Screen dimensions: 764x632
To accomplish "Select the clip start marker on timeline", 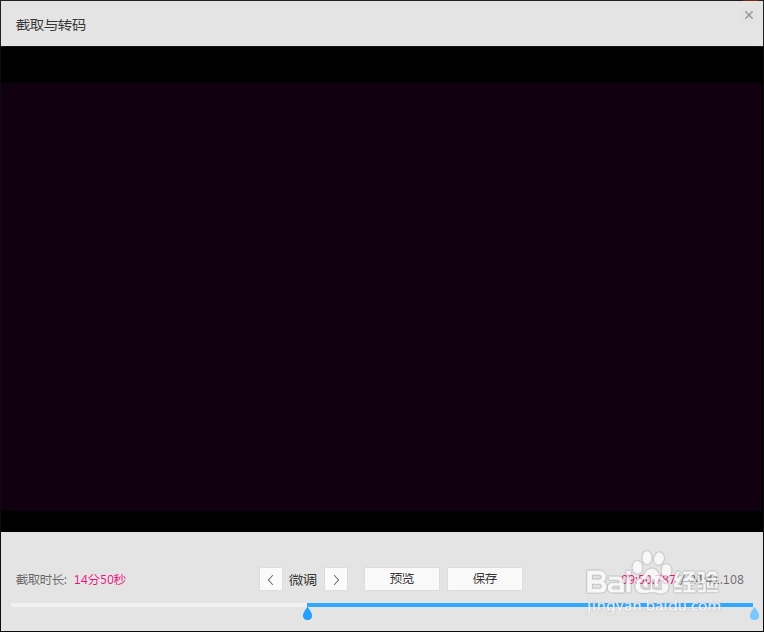I will coord(307,613).
